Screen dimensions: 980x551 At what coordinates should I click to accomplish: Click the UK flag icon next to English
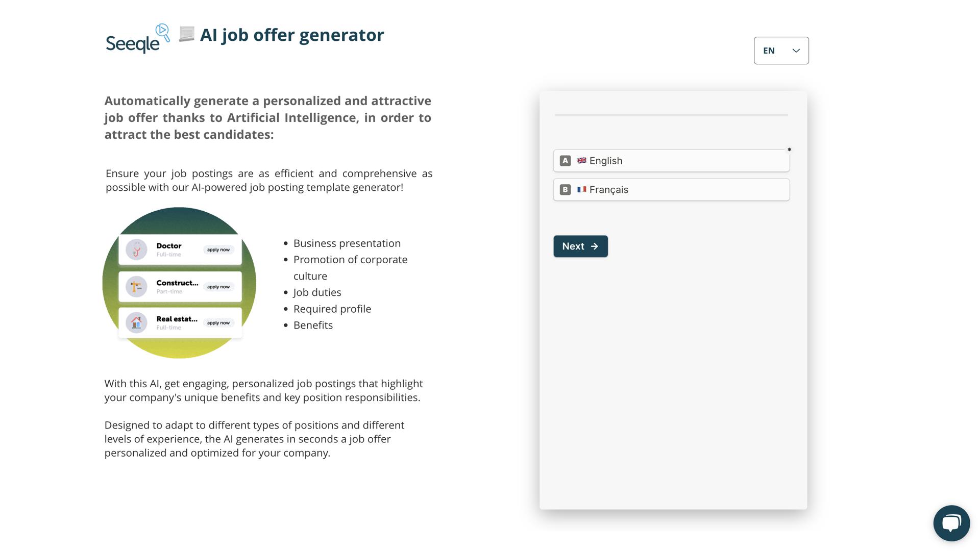581,160
